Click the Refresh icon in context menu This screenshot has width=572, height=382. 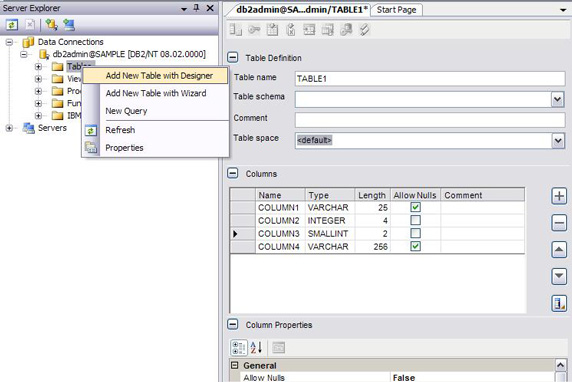pos(91,130)
